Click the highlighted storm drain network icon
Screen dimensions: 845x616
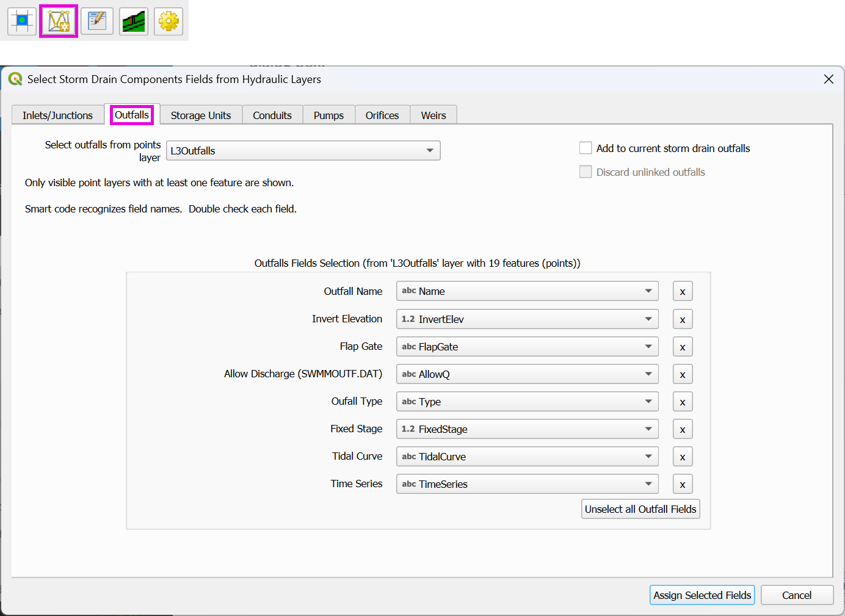click(x=59, y=21)
